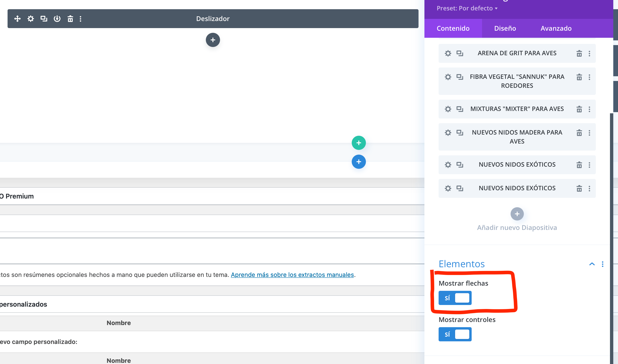The width and height of the screenshot is (618, 364).
Task: Click Añadir nuevo Diapositiva plus button
Action: (517, 214)
